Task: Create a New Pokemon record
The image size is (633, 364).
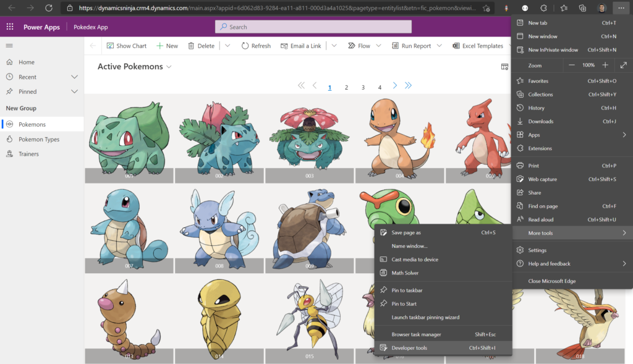Action: [x=167, y=46]
